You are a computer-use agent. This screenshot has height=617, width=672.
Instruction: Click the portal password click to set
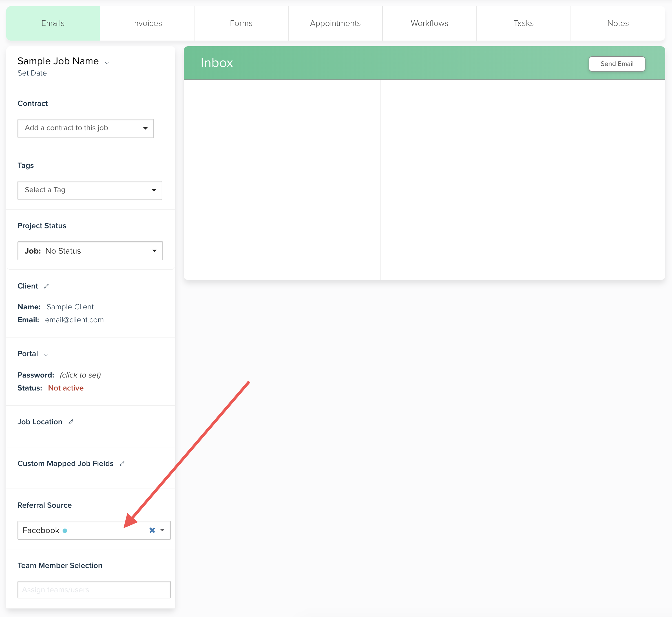[x=80, y=375]
